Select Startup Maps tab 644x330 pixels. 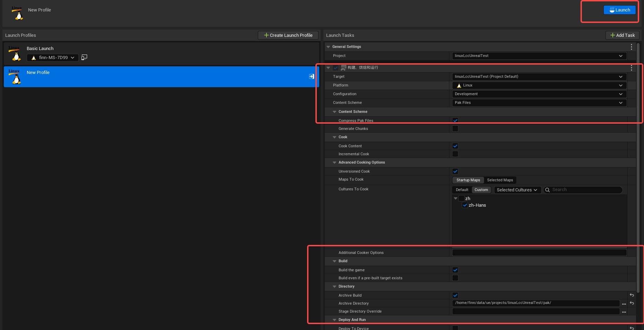tap(468, 180)
